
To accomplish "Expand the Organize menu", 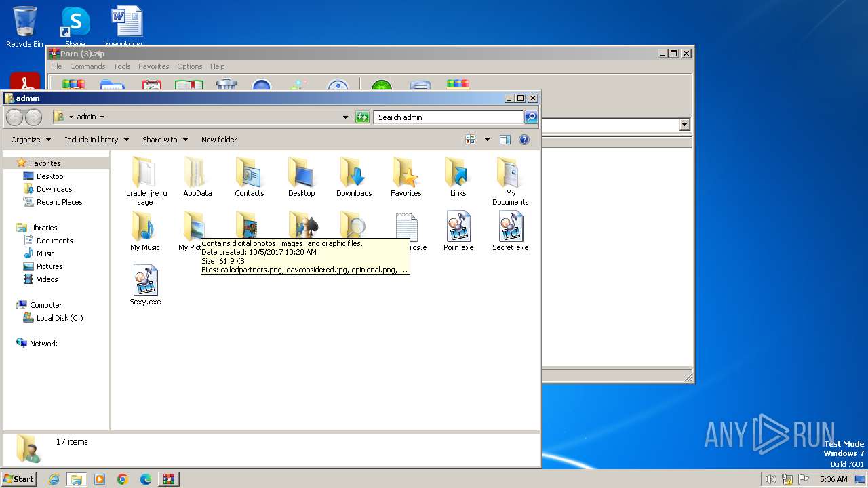I will coord(31,140).
